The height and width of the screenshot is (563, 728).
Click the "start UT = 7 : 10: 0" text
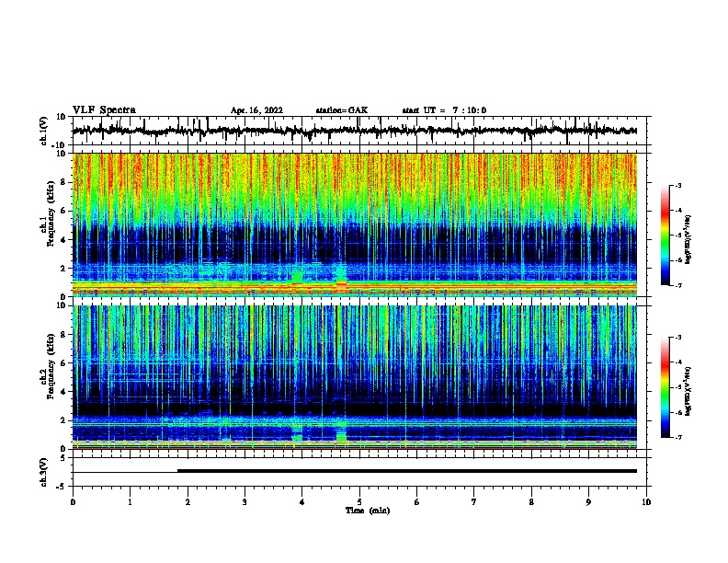(444, 110)
